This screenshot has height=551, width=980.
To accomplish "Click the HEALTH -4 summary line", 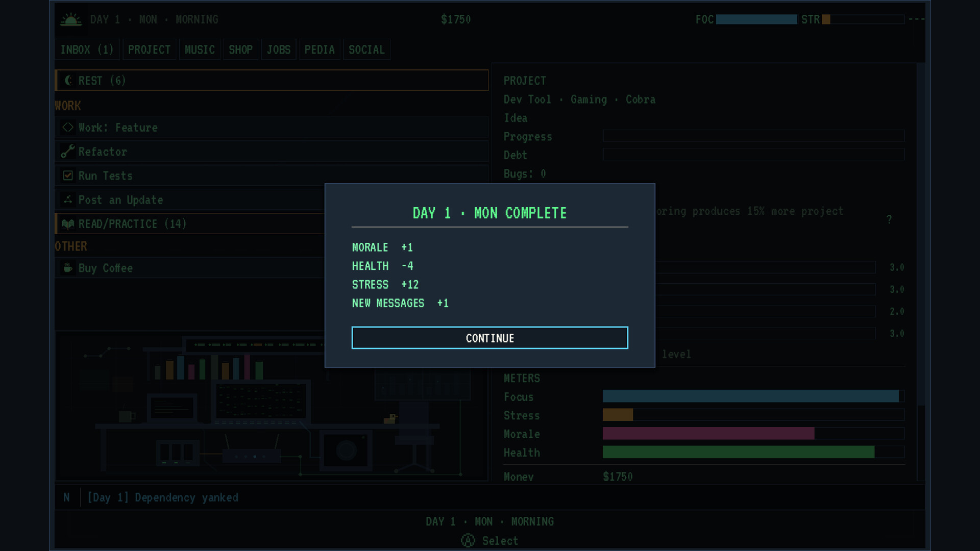I will 382,266.
